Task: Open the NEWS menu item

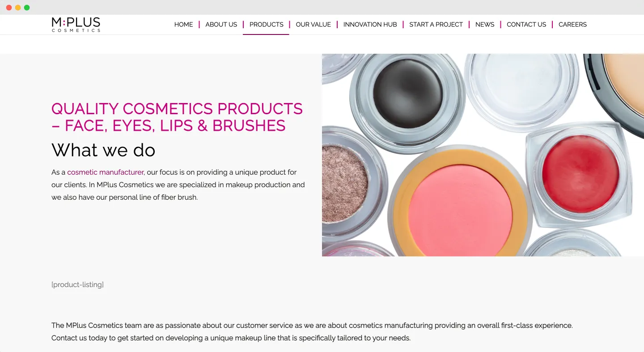Action: pos(485,25)
